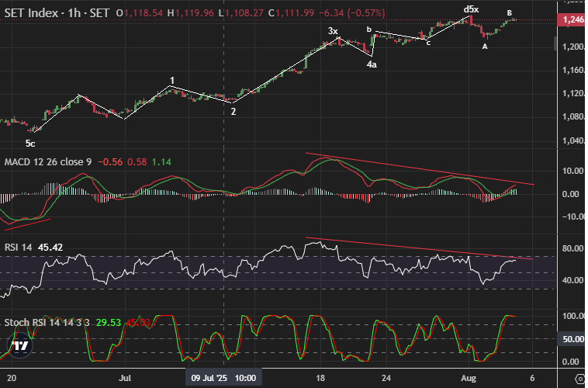Click the low value L1,108.27

coord(240,13)
